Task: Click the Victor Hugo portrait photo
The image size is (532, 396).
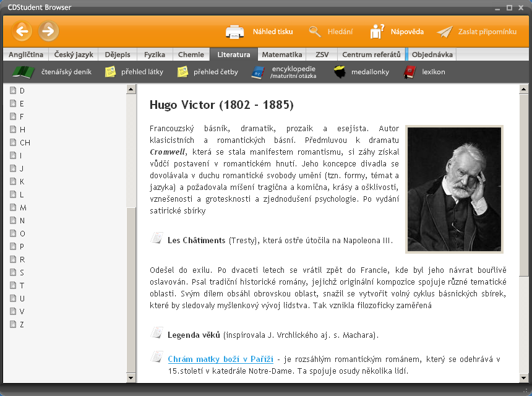Action: tap(454, 189)
